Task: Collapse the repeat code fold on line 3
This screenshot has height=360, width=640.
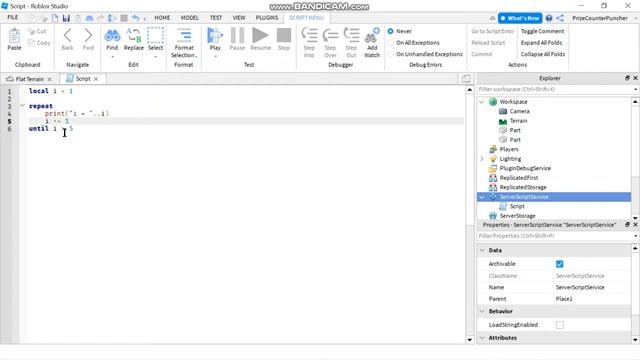Action: 22,106
